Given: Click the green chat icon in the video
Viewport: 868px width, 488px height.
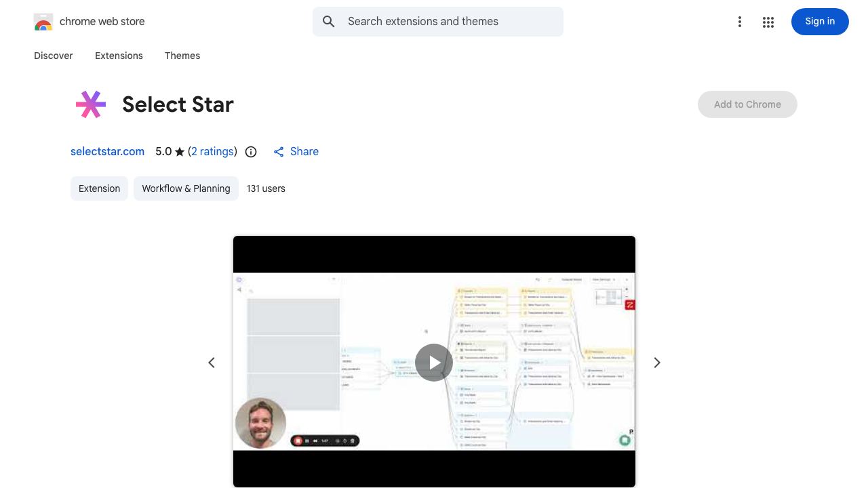Looking at the screenshot, I should (x=625, y=441).
